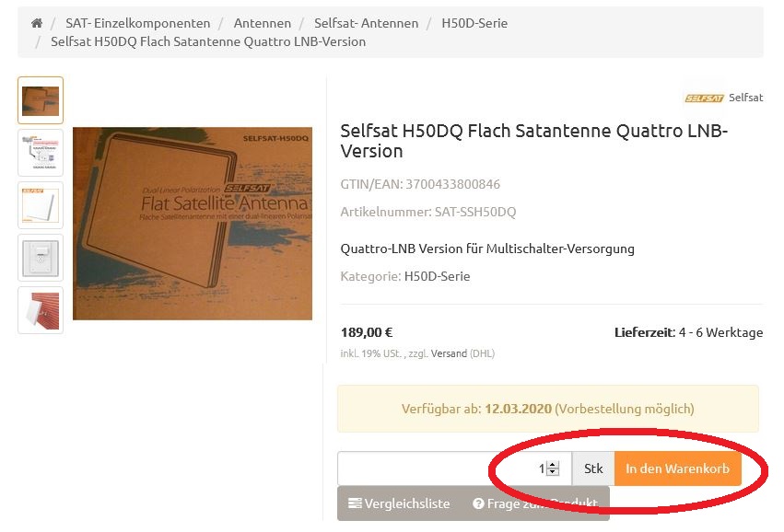Image resolution: width=784 pixels, height=532 pixels.
Task: Click the large product image
Action: pos(193,224)
